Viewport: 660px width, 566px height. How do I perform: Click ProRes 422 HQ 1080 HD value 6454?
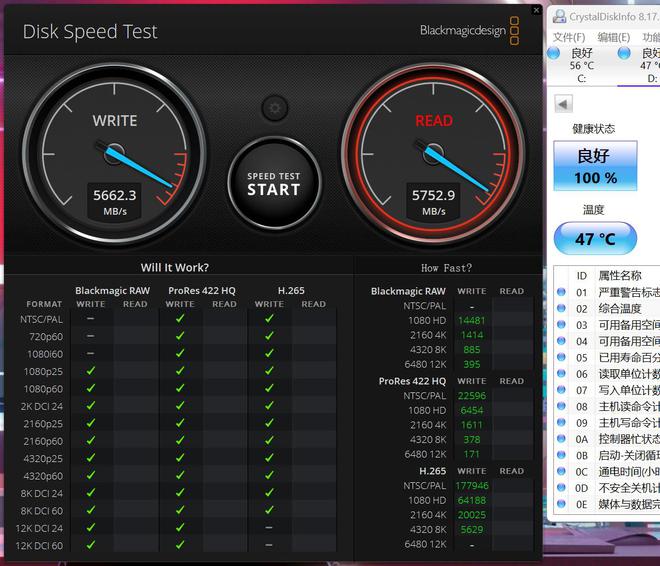pyautogui.click(x=472, y=410)
